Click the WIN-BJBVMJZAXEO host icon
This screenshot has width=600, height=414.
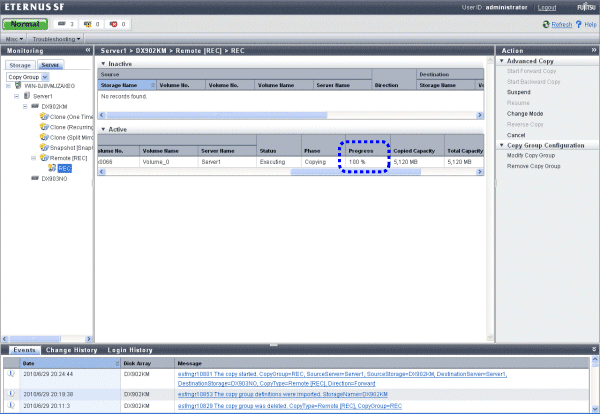click(18, 86)
